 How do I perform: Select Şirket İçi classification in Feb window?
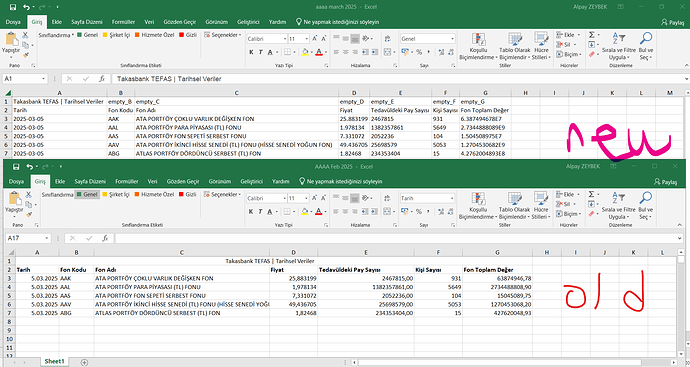[x=116, y=195]
